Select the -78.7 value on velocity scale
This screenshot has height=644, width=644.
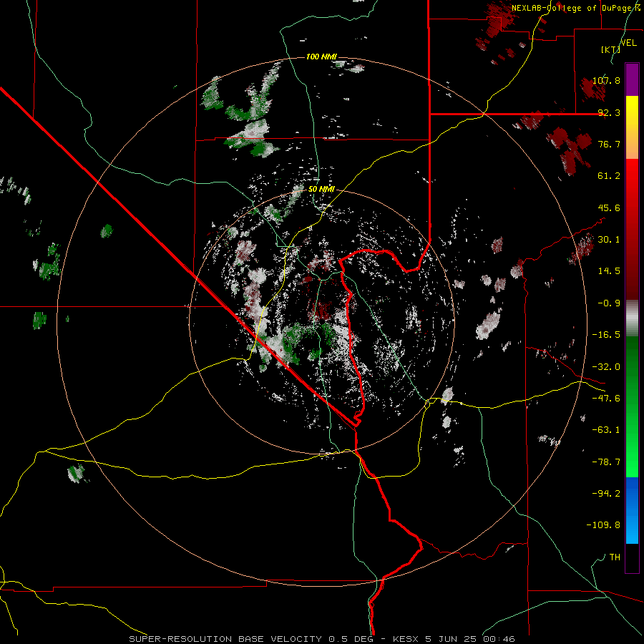tap(606, 462)
